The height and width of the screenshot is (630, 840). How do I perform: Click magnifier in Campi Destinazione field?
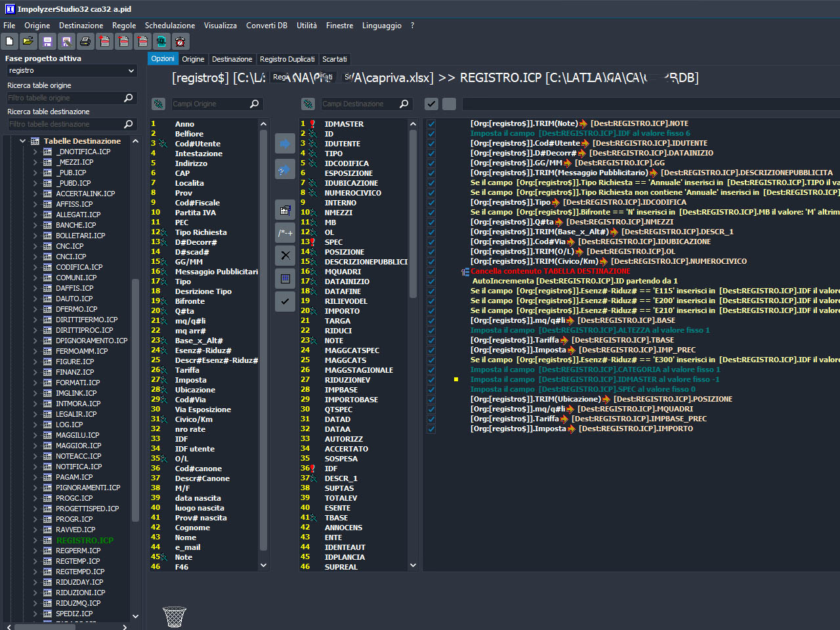404,104
